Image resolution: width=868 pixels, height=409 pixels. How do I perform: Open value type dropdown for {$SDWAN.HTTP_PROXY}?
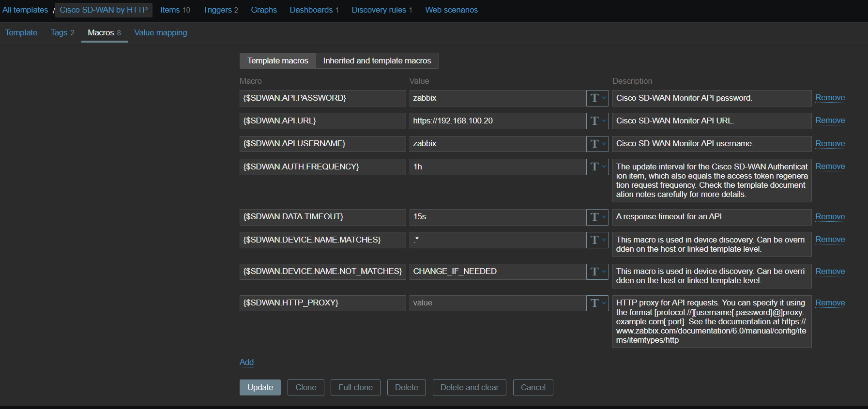click(x=597, y=303)
